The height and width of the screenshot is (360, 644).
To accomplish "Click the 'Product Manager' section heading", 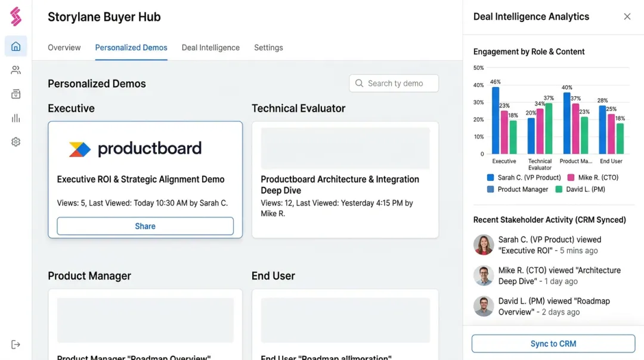I will pyautogui.click(x=89, y=276).
